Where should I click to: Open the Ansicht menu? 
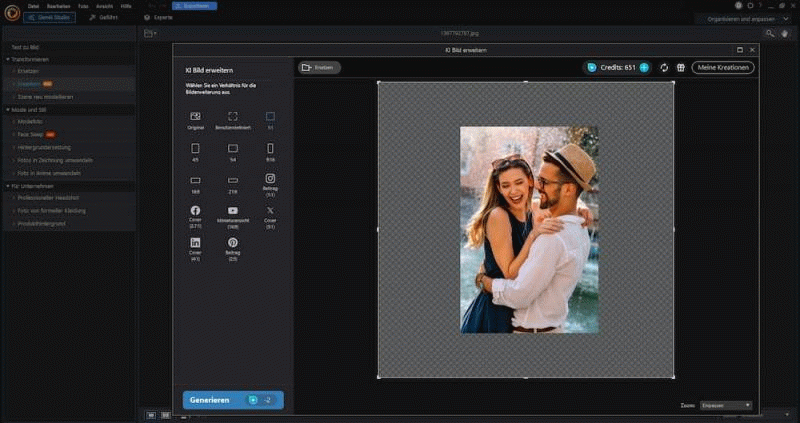(x=105, y=6)
